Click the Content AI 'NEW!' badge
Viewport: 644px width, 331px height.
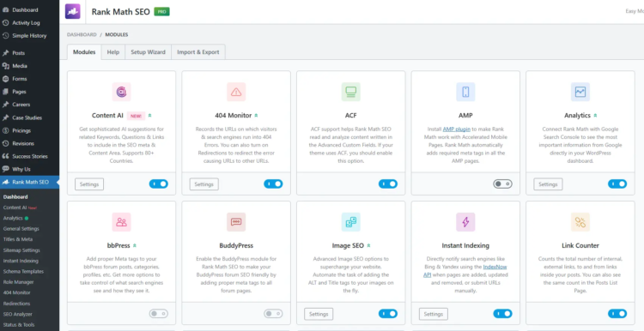[136, 116]
